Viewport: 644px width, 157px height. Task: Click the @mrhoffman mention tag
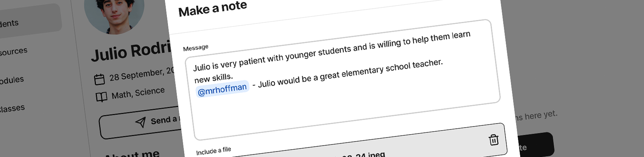tap(222, 89)
